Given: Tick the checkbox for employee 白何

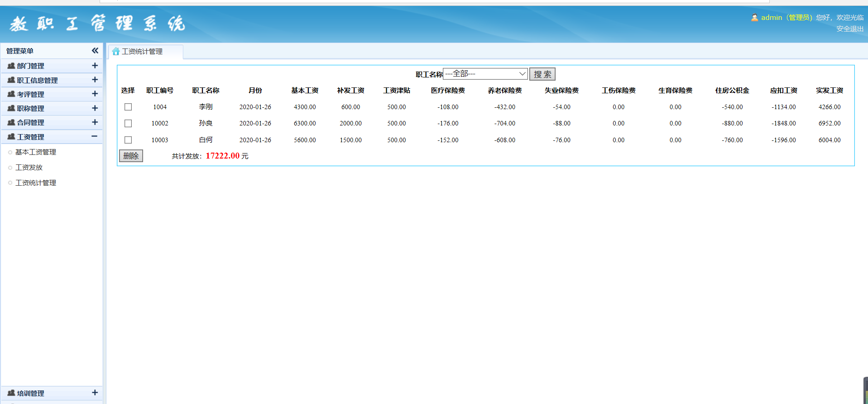Looking at the screenshot, I should [128, 140].
